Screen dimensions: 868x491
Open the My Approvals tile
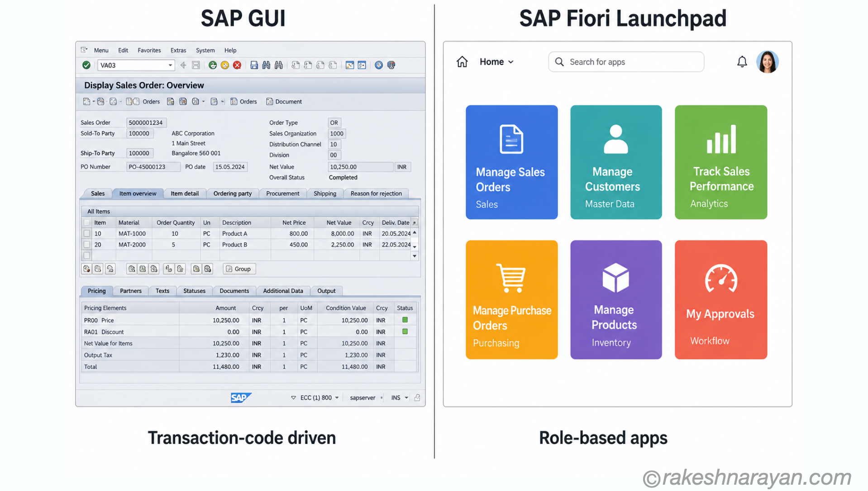point(721,299)
